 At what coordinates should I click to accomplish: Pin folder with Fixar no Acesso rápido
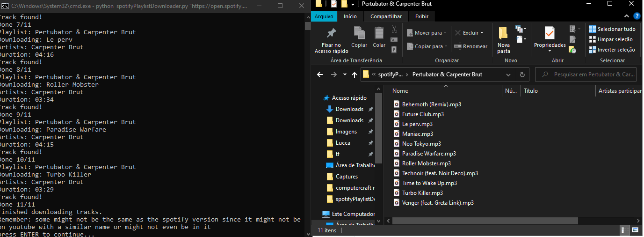(331, 40)
